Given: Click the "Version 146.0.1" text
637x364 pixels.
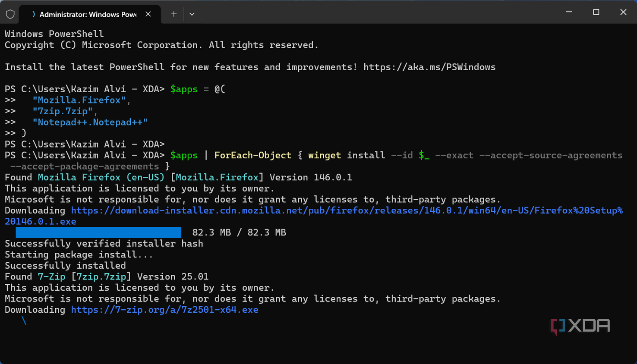Looking at the screenshot, I should point(311,177).
